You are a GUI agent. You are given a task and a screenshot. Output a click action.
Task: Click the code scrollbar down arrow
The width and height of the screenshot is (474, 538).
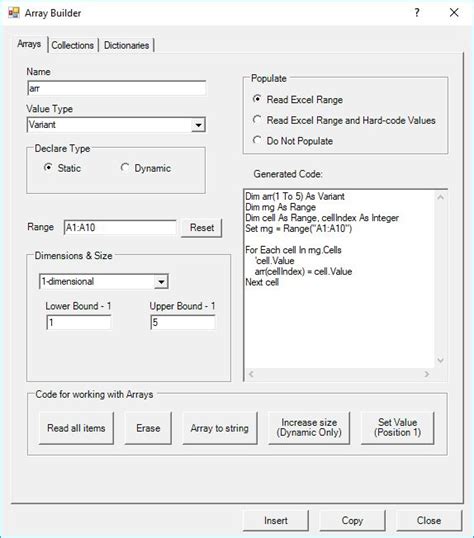pyautogui.click(x=441, y=361)
